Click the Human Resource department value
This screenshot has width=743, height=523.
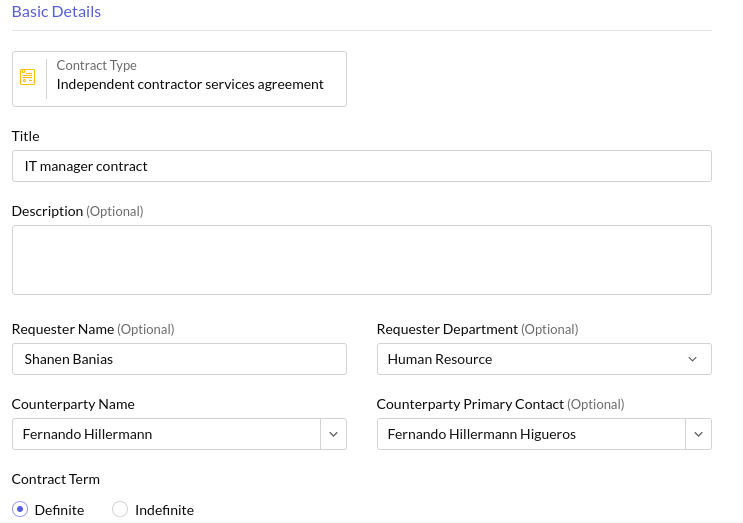pos(440,359)
